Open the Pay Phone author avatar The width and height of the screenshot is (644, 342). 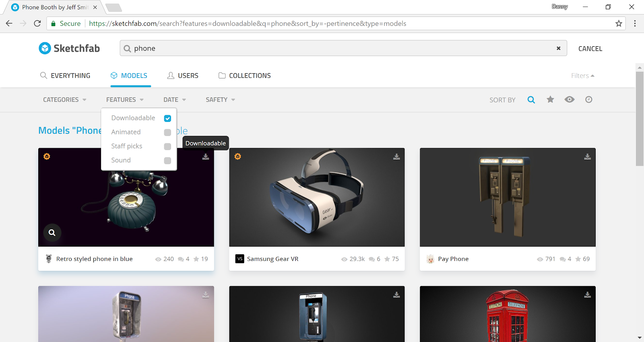coord(431,259)
